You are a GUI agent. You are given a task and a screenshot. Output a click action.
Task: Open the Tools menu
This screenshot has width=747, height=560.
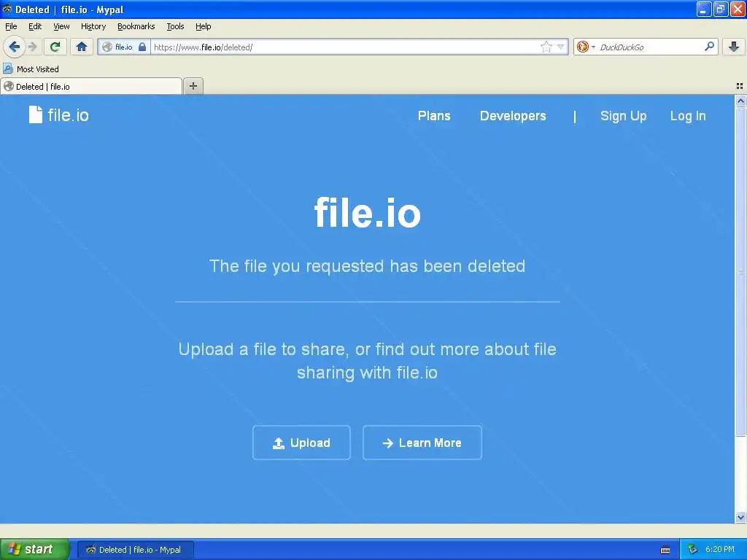175,26
